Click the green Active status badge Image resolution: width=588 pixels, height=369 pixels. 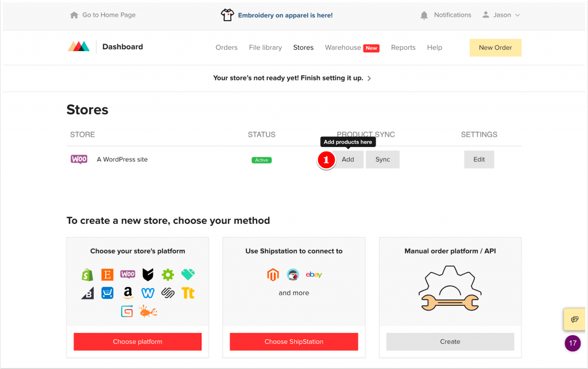pyautogui.click(x=261, y=160)
